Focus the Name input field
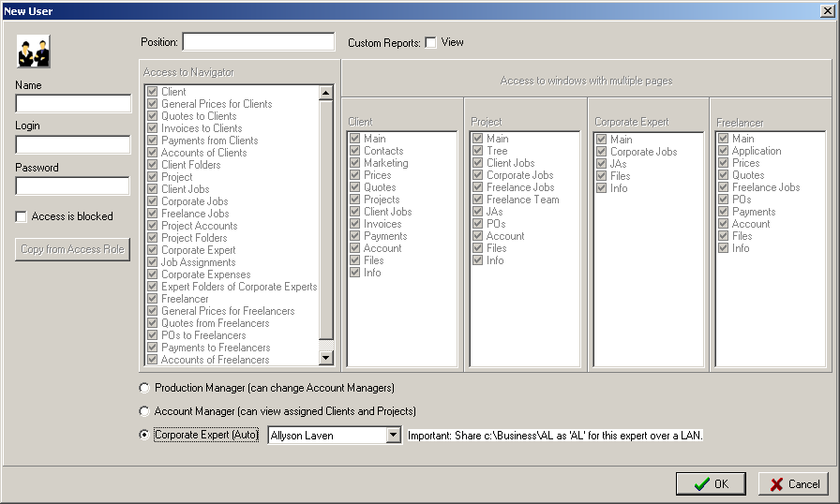The height and width of the screenshot is (504, 840). coord(73,103)
